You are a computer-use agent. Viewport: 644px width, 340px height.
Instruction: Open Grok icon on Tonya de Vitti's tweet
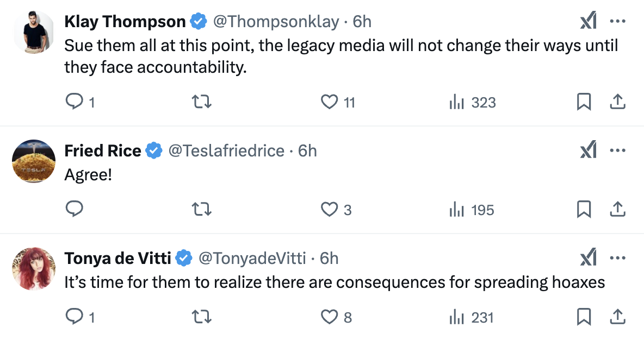click(x=588, y=258)
